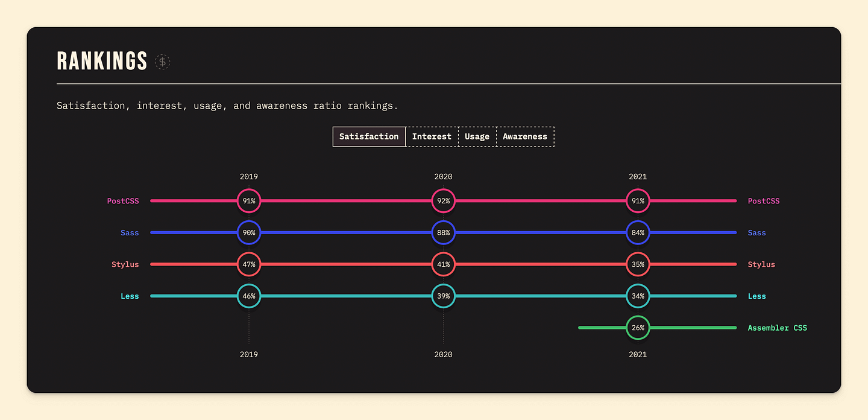Click PostCSS 2019 node showing 91%

pos(249,201)
